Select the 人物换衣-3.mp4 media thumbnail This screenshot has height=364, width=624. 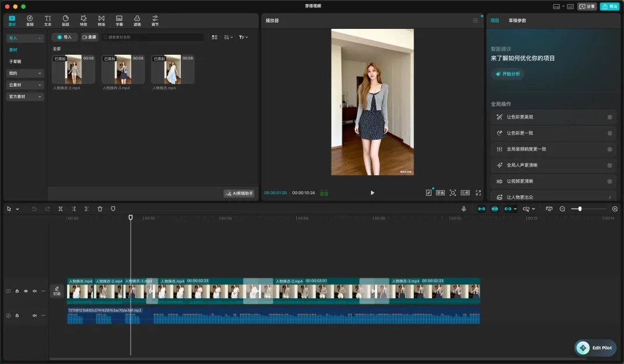[x=122, y=70]
